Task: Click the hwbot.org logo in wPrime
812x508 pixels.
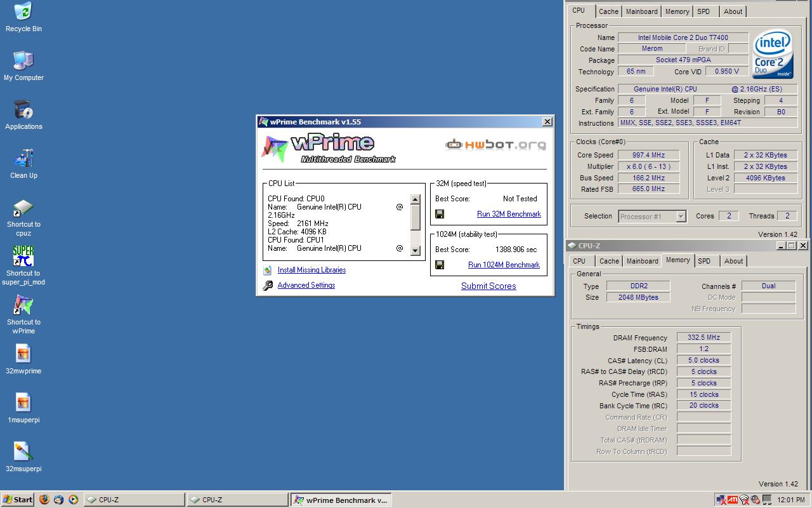Action: point(495,145)
